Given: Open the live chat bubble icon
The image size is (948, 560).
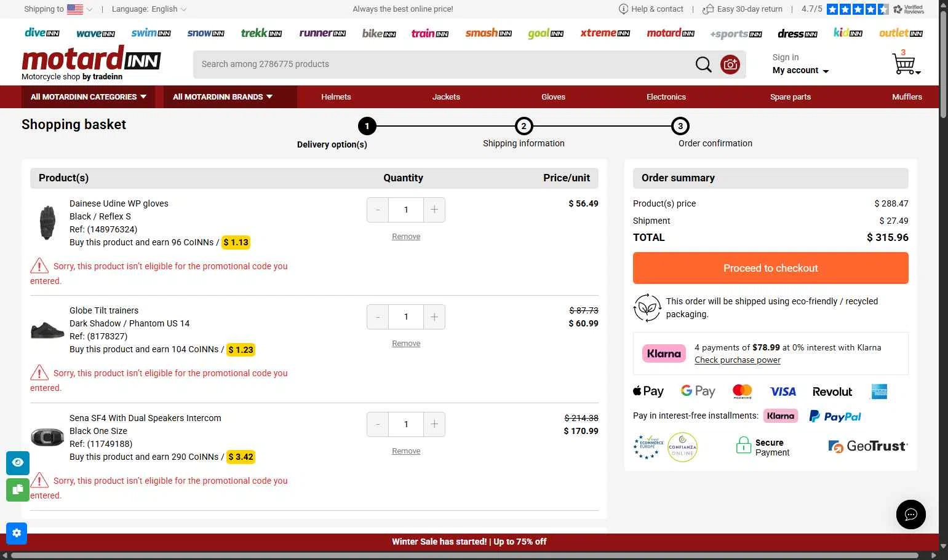Looking at the screenshot, I should (x=911, y=515).
